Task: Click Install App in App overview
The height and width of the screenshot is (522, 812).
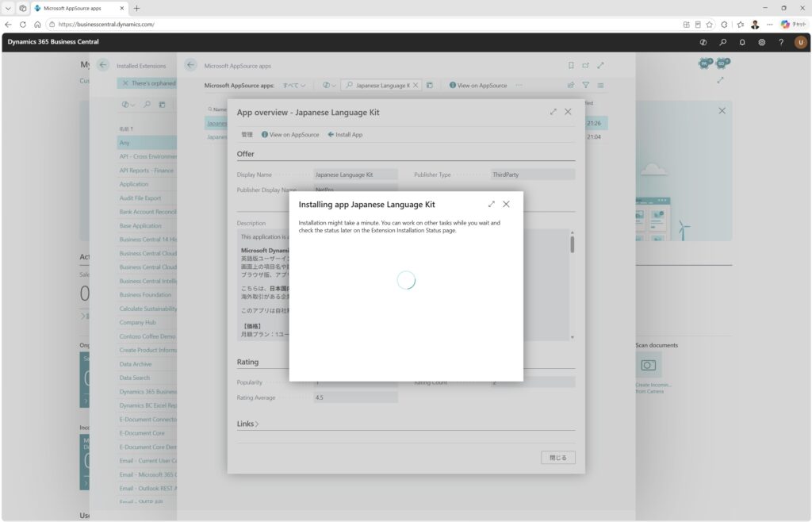Action: pyautogui.click(x=345, y=135)
